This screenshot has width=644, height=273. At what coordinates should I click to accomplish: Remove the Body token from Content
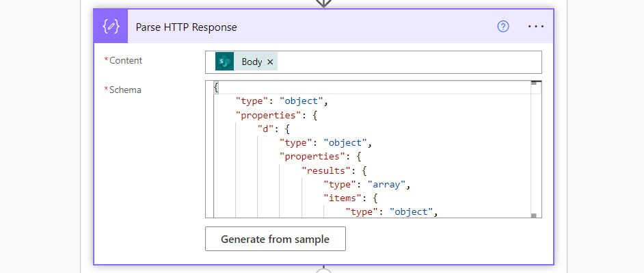[x=270, y=62]
